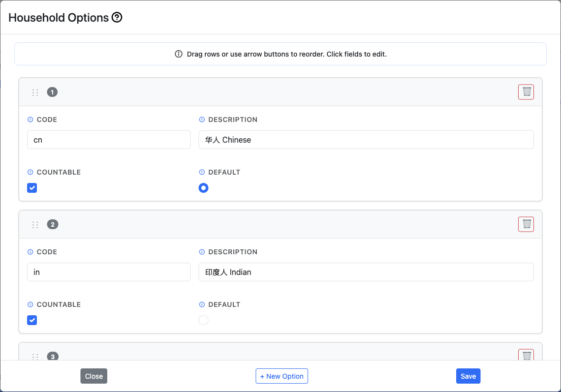Save the household options
561x392 pixels.
467,376
